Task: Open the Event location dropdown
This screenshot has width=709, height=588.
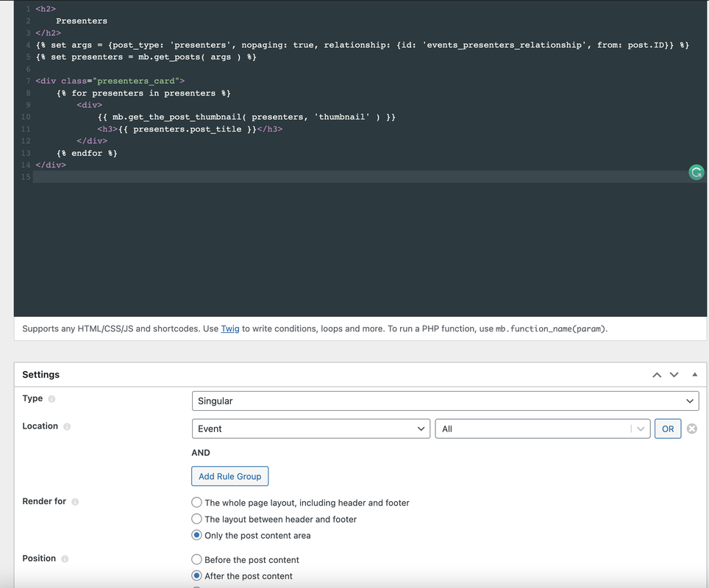Action: (310, 429)
